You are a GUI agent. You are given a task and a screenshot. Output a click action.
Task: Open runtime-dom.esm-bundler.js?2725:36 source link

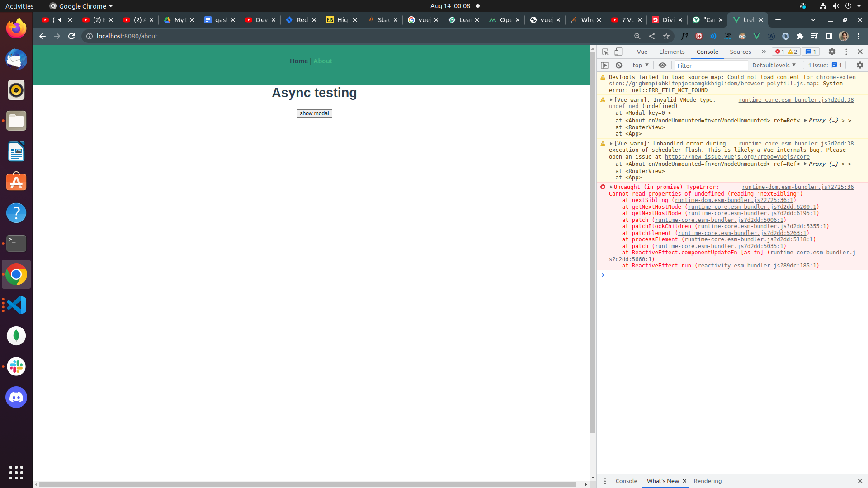pos(797,187)
